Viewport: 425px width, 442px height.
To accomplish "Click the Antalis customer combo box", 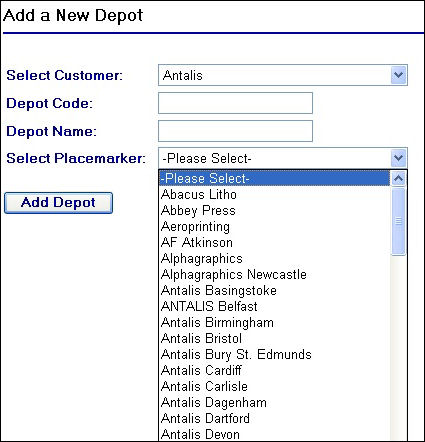I will 283,75.
